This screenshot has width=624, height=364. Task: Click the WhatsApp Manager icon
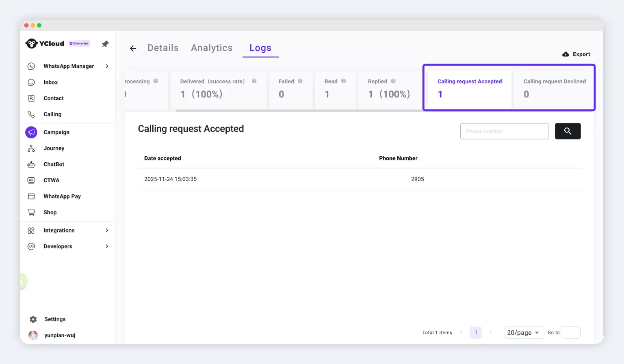tap(31, 66)
